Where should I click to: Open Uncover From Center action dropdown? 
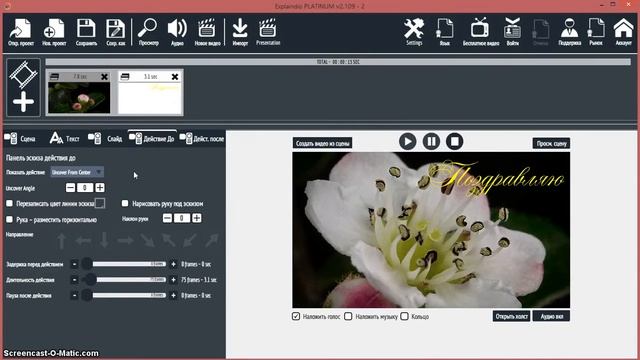coord(77,172)
